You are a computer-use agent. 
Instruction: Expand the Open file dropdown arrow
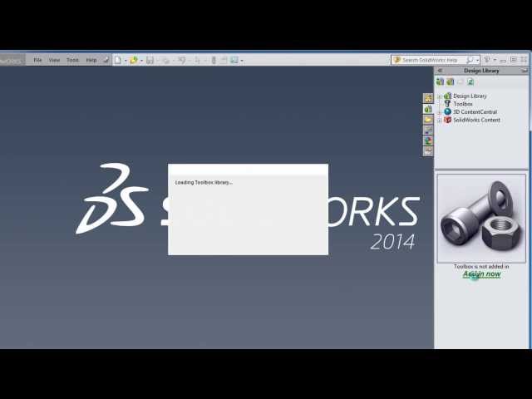coord(141,61)
